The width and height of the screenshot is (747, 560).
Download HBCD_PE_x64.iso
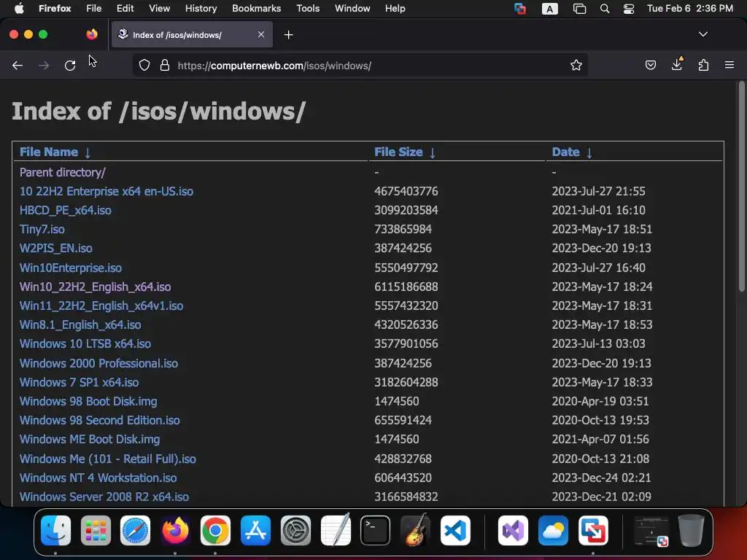point(65,211)
